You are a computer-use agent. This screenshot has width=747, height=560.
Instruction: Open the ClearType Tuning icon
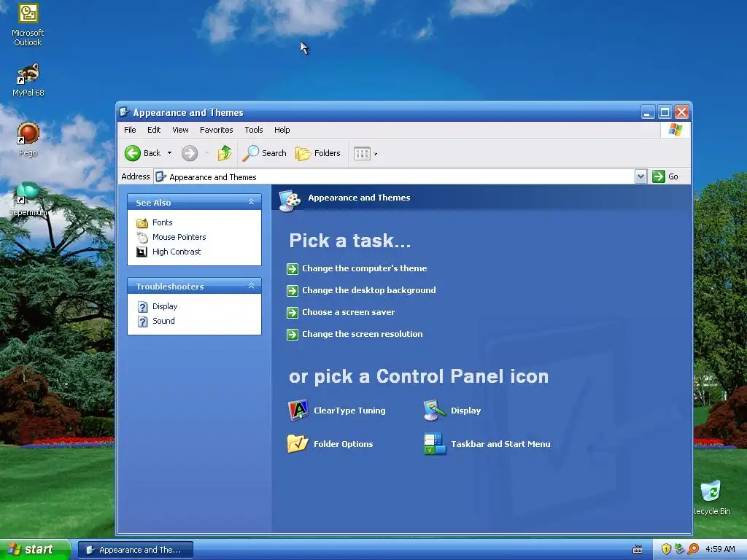point(298,411)
